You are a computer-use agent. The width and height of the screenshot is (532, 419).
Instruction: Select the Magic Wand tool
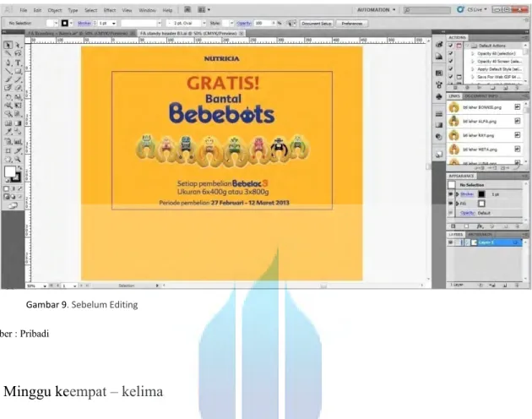point(8,54)
